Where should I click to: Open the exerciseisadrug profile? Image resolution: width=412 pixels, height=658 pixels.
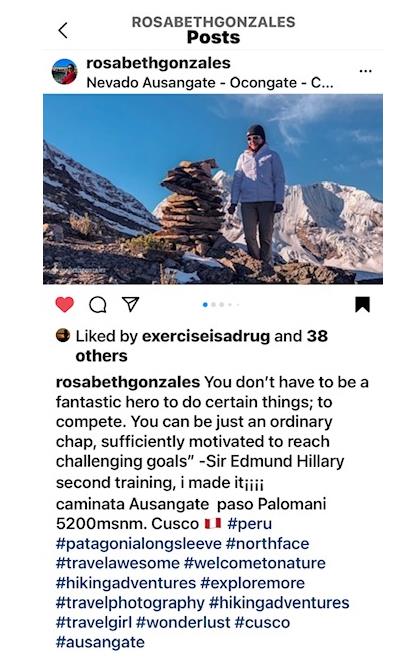(x=206, y=336)
